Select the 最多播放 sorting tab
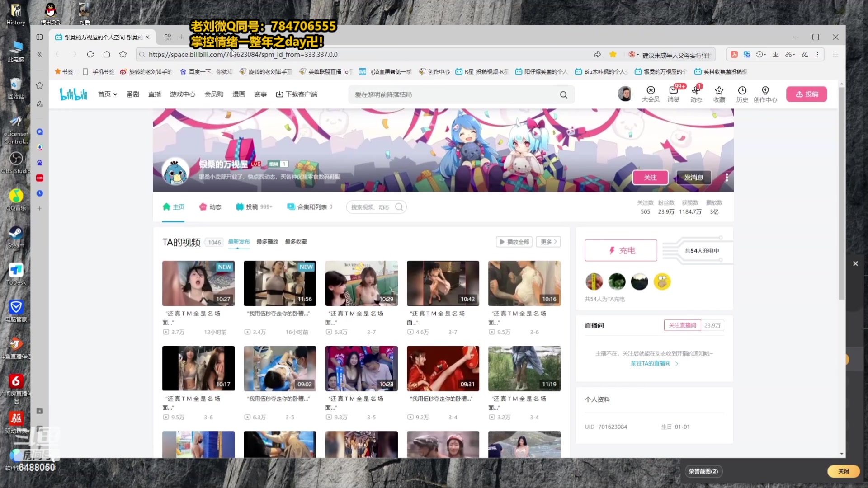 click(267, 242)
